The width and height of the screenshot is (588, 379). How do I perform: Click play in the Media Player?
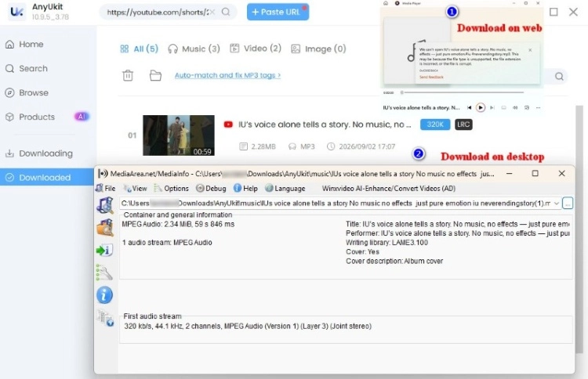click(x=481, y=107)
